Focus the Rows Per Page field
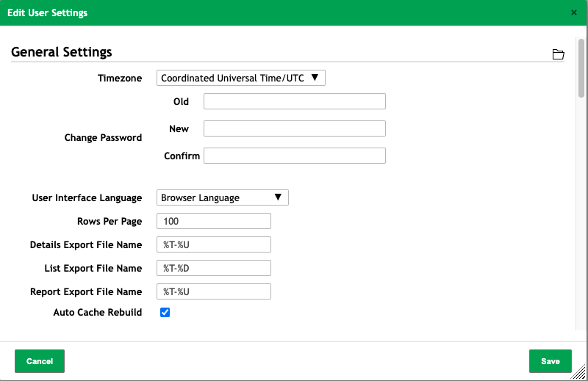588x381 pixels. click(x=214, y=221)
